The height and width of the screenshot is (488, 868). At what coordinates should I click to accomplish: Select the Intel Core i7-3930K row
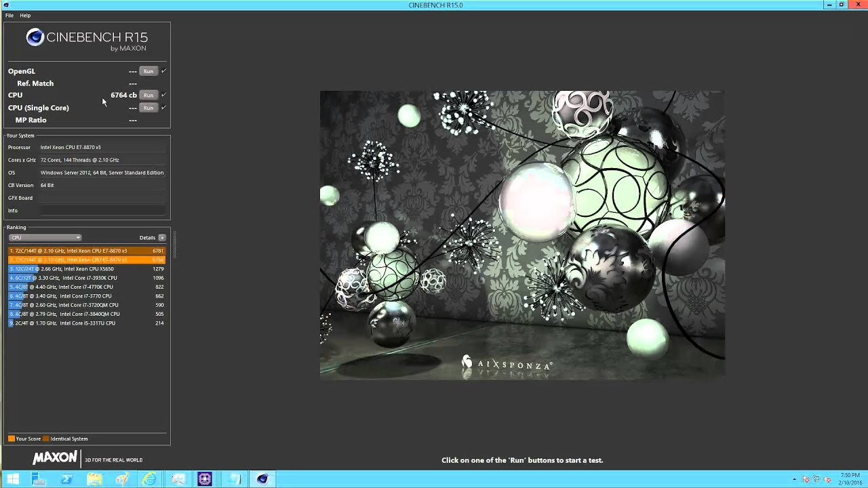86,278
